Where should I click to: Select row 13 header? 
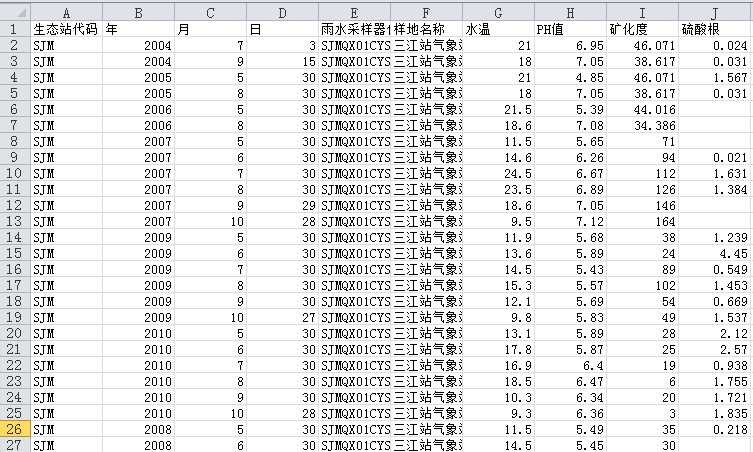[x=15, y=221]
